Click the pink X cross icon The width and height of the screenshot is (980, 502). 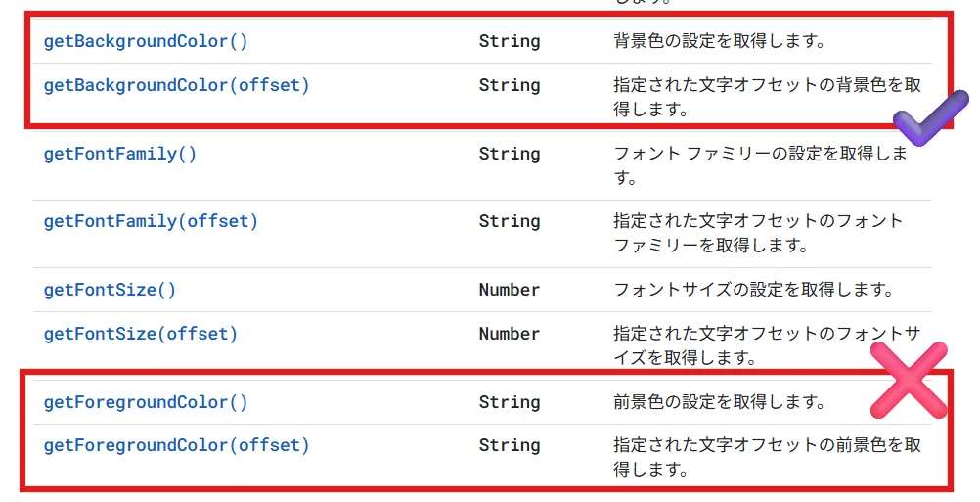click(910, 380)
